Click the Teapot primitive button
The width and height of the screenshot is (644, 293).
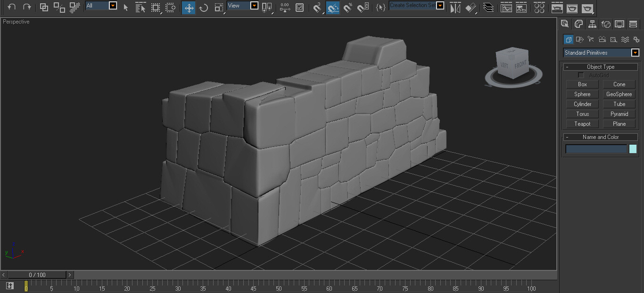pyautogui.click(x=582, y=124)
